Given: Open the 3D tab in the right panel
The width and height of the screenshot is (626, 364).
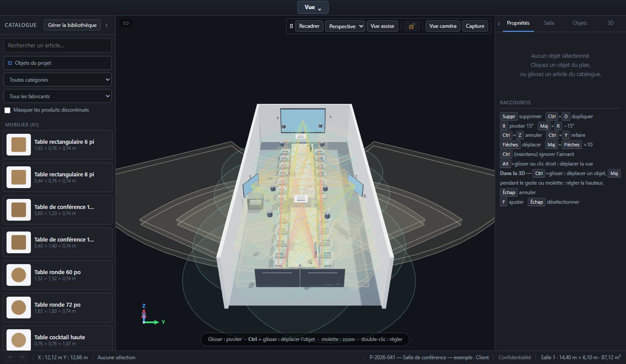Looking at the screenshot, I should pyautogui.click(x=610, y=23).
